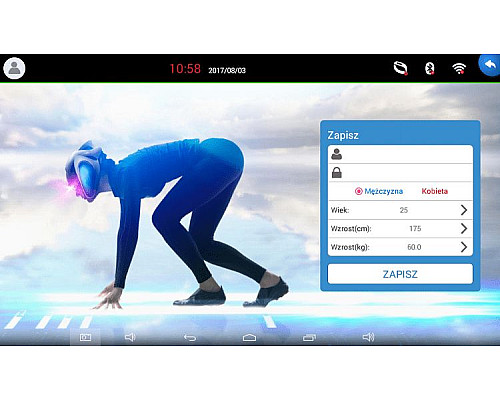Screen dimensions: 500x400
Task: Raise volume with right speaker icon
Action: pyautogui.click(x=368, y=337)
